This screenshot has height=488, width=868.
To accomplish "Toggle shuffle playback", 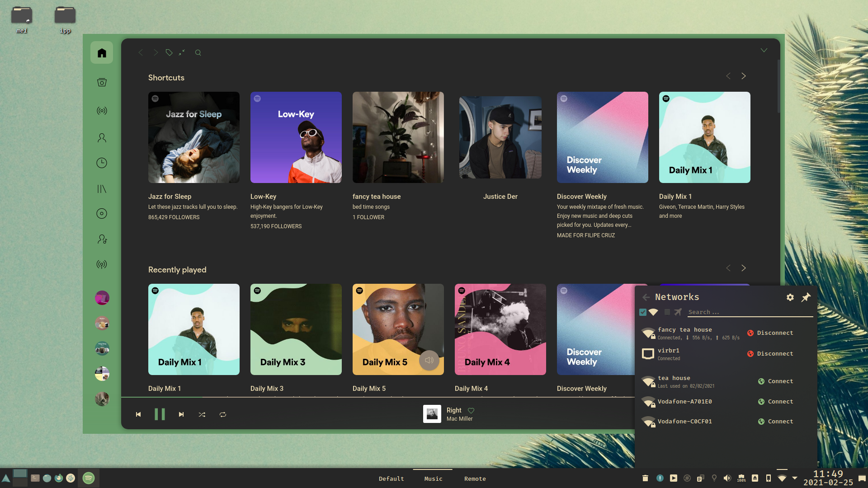I will [x=202, y=415].
